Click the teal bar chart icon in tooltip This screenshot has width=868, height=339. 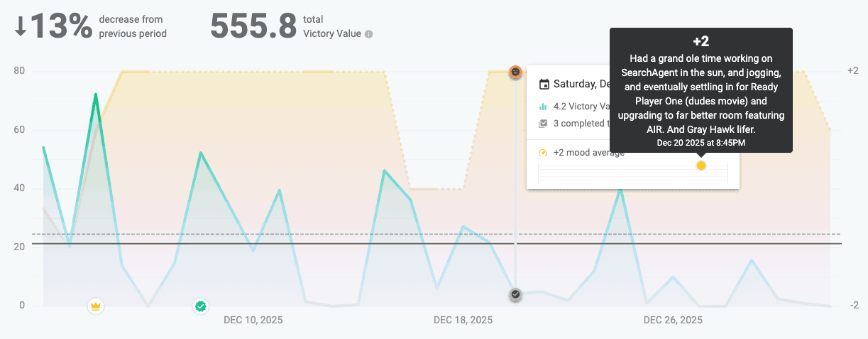pyautogui.click(x=544, y=107)
